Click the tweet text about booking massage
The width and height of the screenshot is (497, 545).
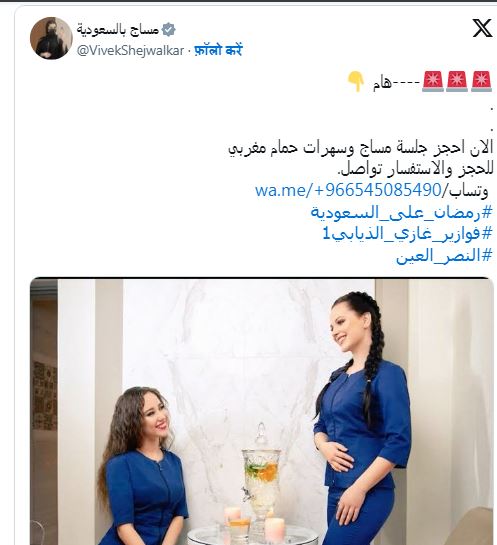pyautogui.click(x=360, y=149)
